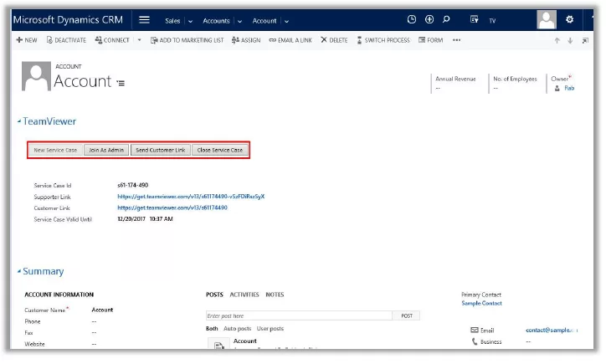Click Add to Marketing List command

(187, 40)
